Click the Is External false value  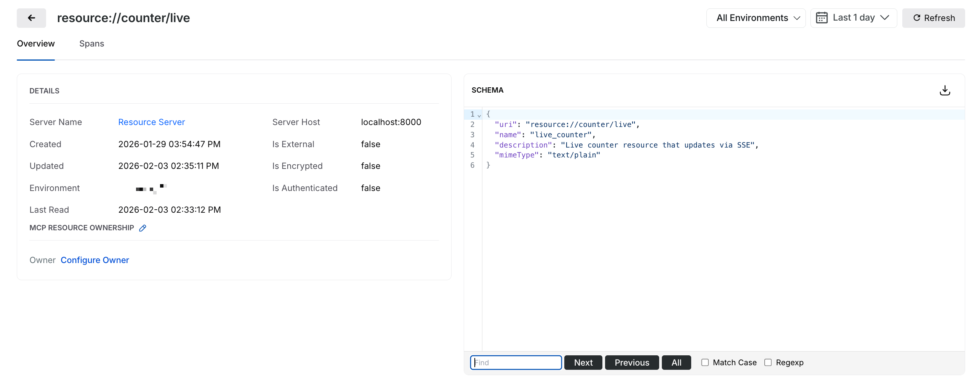tap(371, 144)
